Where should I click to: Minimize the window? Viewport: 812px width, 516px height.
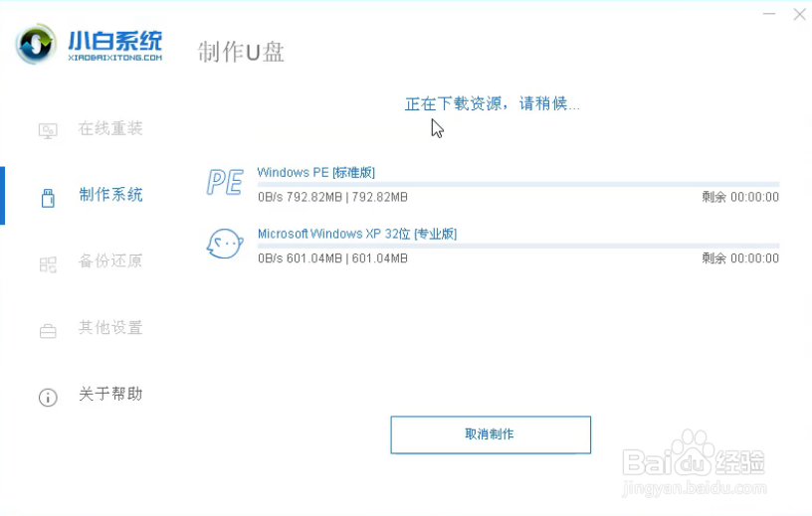coord(769,14)
